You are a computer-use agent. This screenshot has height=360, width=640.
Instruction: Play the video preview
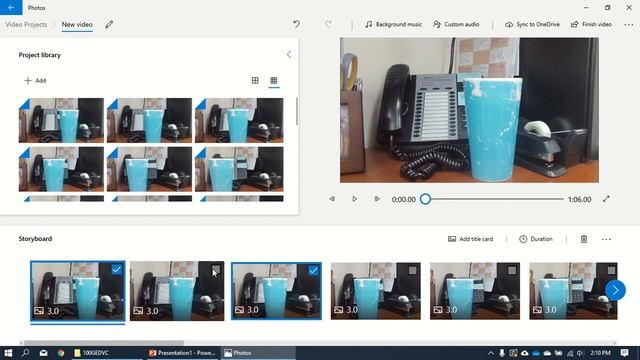coord(354,199)
